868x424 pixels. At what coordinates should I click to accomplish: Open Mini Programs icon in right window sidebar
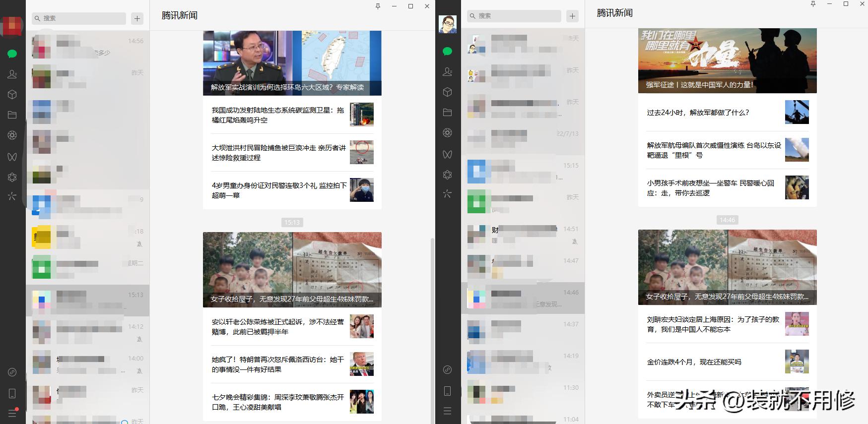click(447, 369)
